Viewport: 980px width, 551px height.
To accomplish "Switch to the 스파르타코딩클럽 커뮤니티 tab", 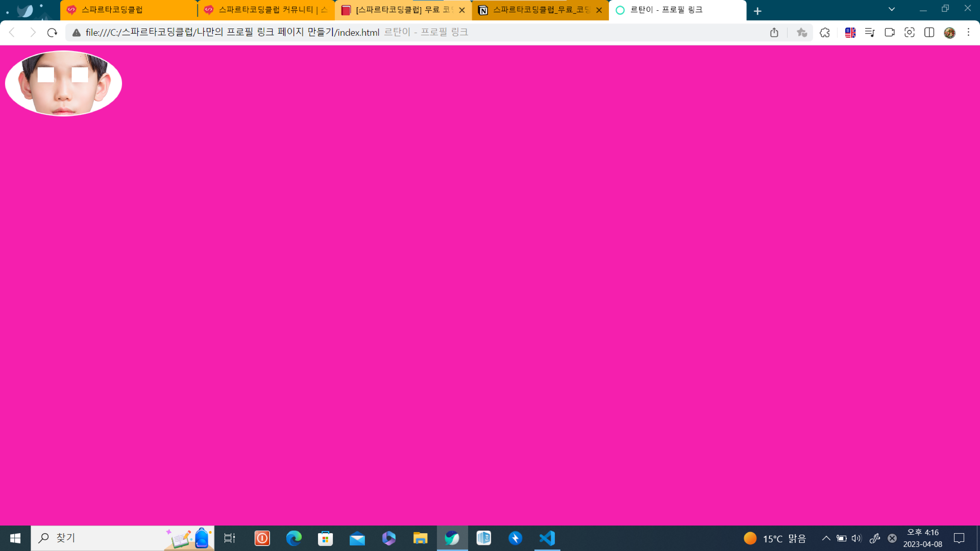I will [266, 10].
